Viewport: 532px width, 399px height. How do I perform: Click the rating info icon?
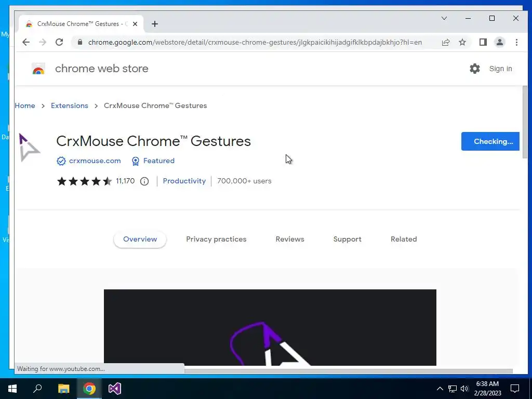click(144, 181)
